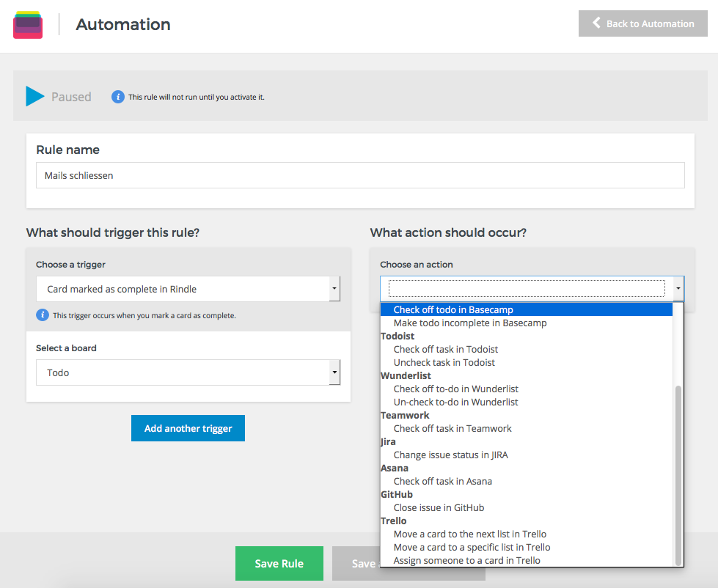The height and width of the screenshot is (588, 718).
Task: Click the Trello group header
Action: [394, 521]
